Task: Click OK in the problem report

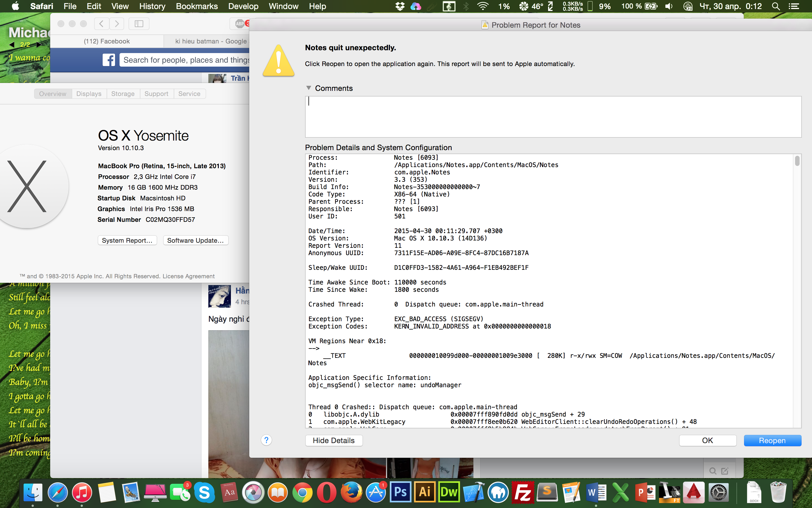Action: (708, 441)
